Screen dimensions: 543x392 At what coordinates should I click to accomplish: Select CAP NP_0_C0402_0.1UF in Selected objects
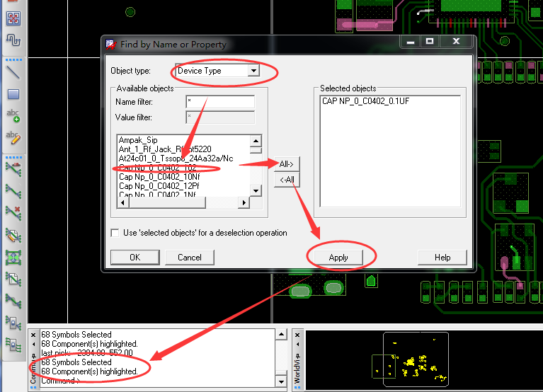coord(366,101)
